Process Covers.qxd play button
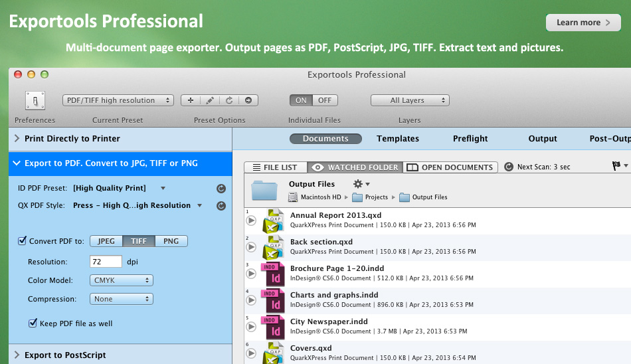The height and width of the screenshot is (364, 631). 251,353
